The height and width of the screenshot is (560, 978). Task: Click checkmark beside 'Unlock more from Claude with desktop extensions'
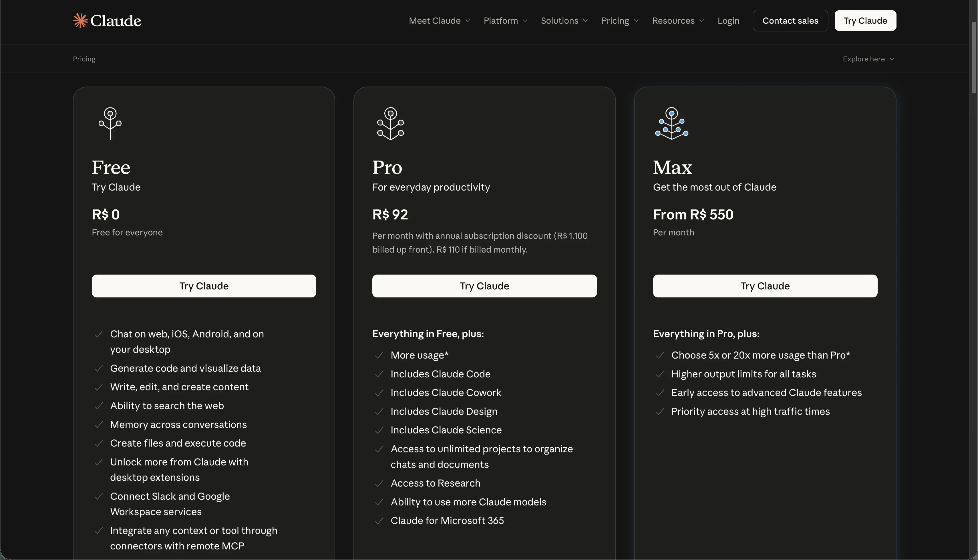tap(99, 462)
